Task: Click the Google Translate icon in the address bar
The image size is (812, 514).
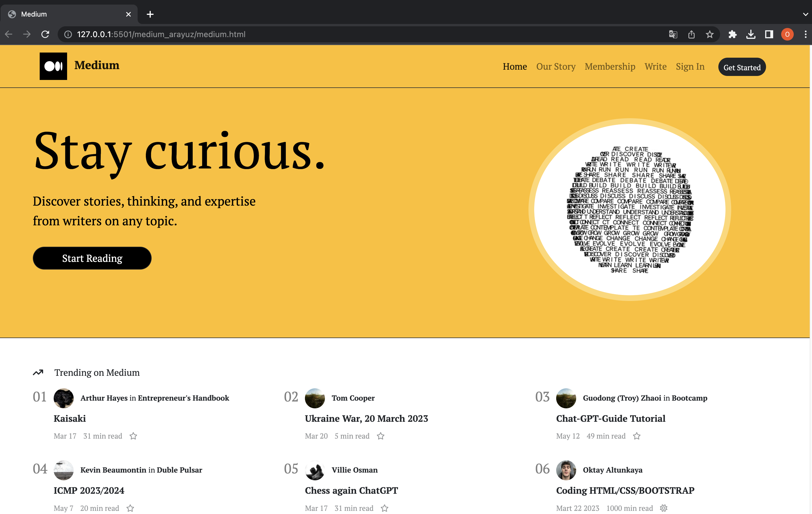Action: 673,34
